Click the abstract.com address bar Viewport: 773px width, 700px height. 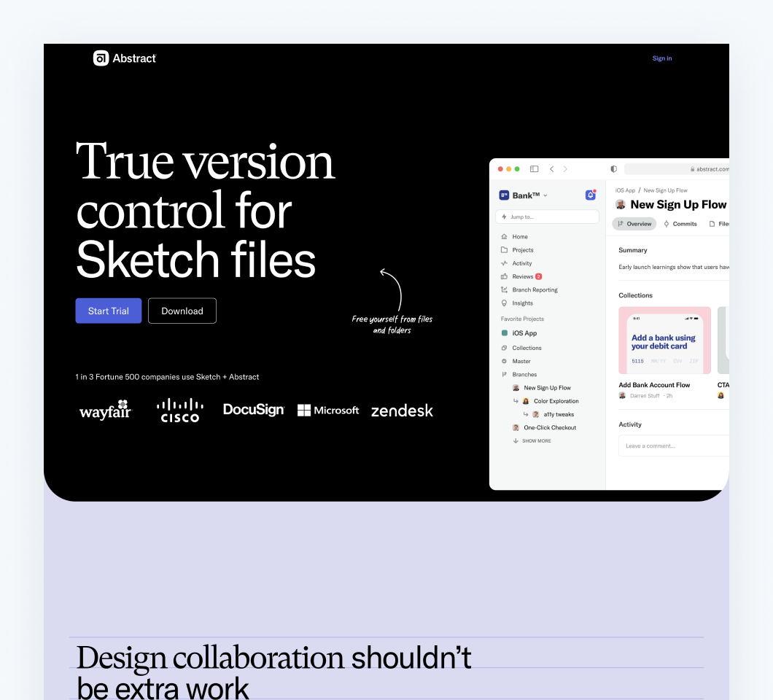point(677,169)
